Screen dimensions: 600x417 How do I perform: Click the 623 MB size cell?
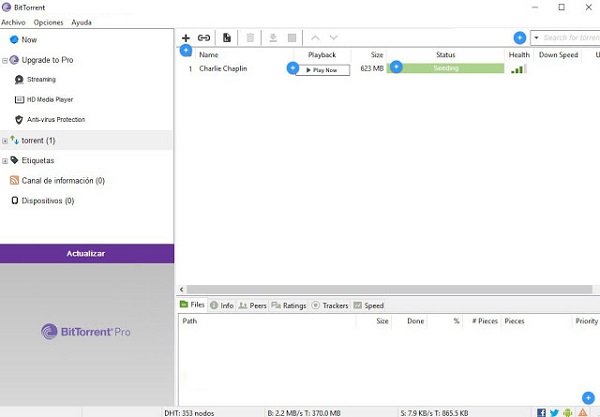[372, 68]
